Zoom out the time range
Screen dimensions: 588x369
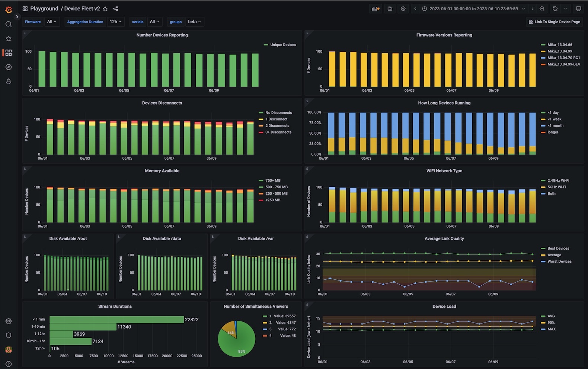(542, 9)
